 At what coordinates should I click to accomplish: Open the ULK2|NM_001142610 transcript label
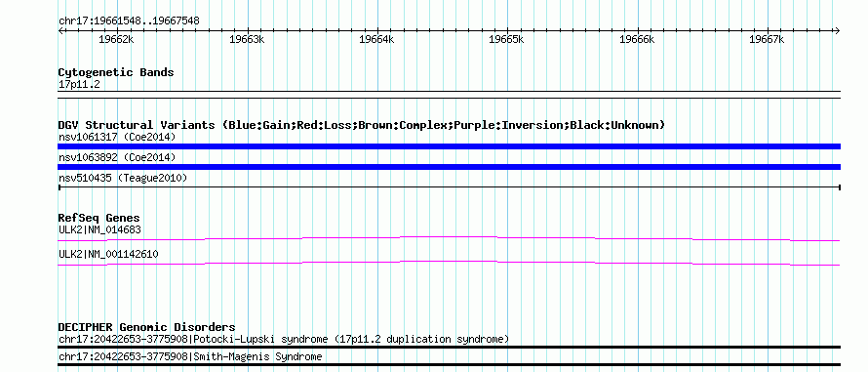point(108,255)
